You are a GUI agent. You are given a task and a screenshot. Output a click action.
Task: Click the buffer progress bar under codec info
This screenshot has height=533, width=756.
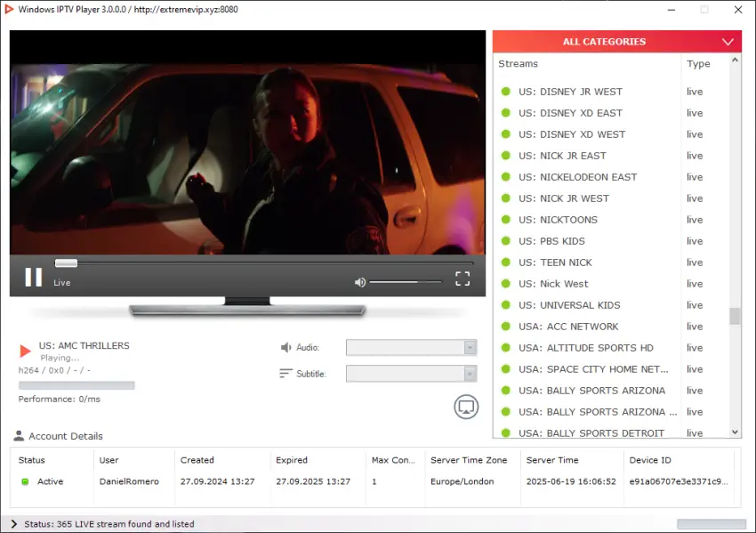tap(76, 385)
